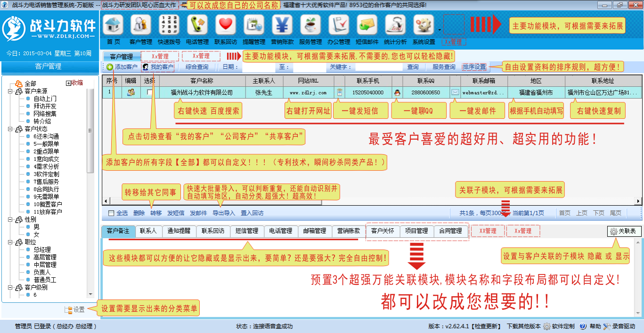Collapse the 职位 tree node
This screenshot has width=644, height=333.
click(10, 242)
